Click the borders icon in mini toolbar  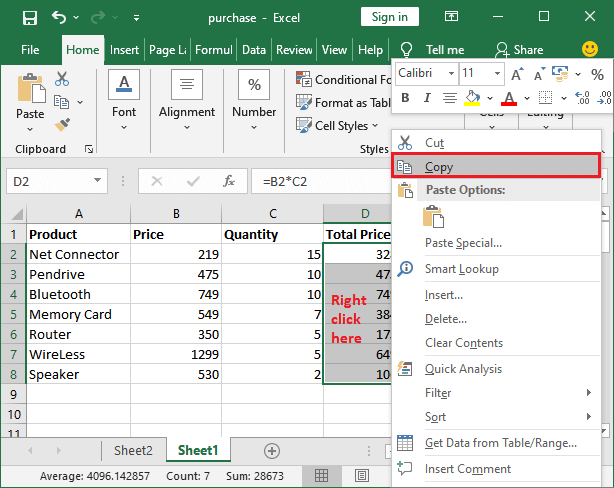tap(545, 98)
